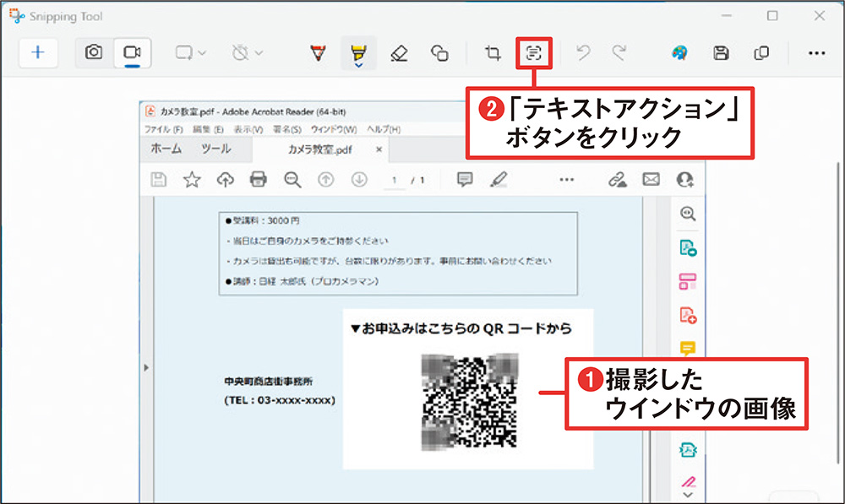Click the Copy icon in Snipping Tool toolbar
This screenshot has height=504, width=845.
click(x=762, y=52)
